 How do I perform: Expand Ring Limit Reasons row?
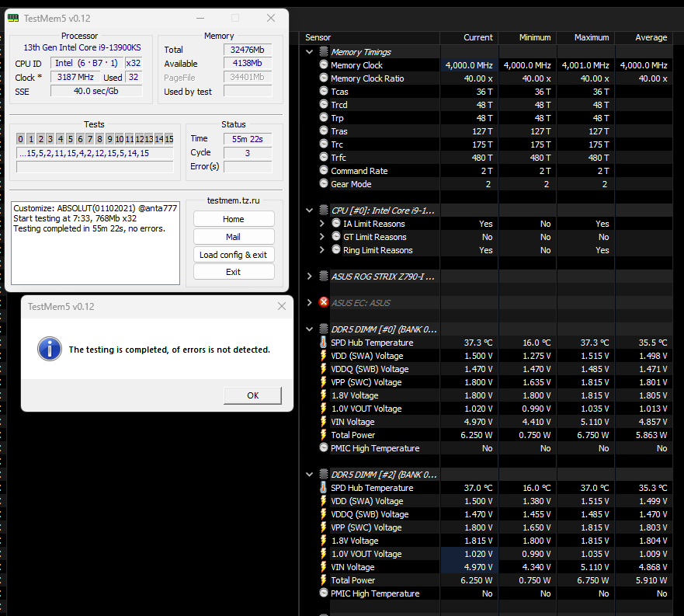point(322,249)
